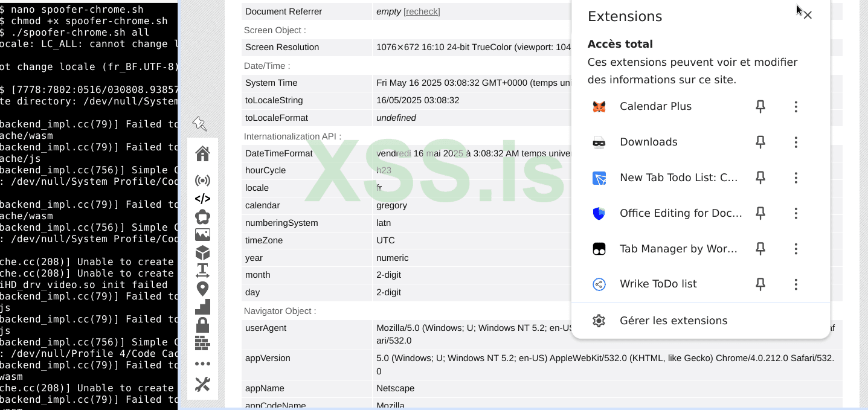Select the font metrics tool icon
This screenshot has width=868, height=410.
[x=202, y=271]
